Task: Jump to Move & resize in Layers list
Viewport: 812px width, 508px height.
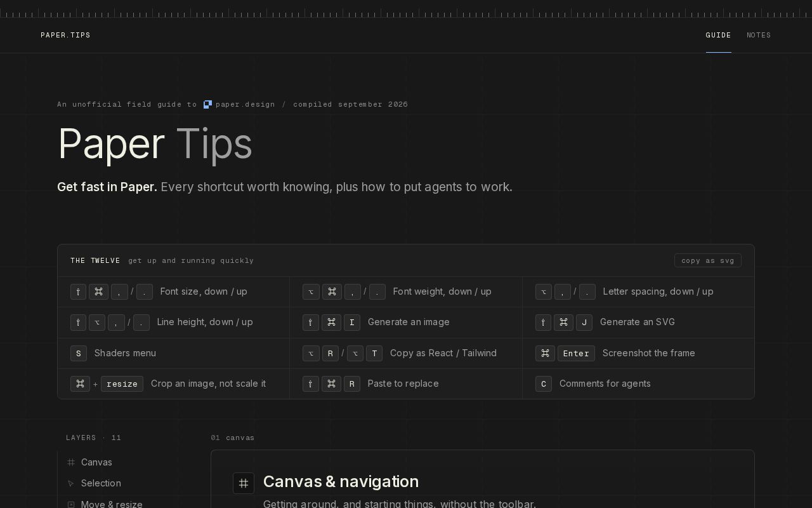Action: (x=112, y=504)
